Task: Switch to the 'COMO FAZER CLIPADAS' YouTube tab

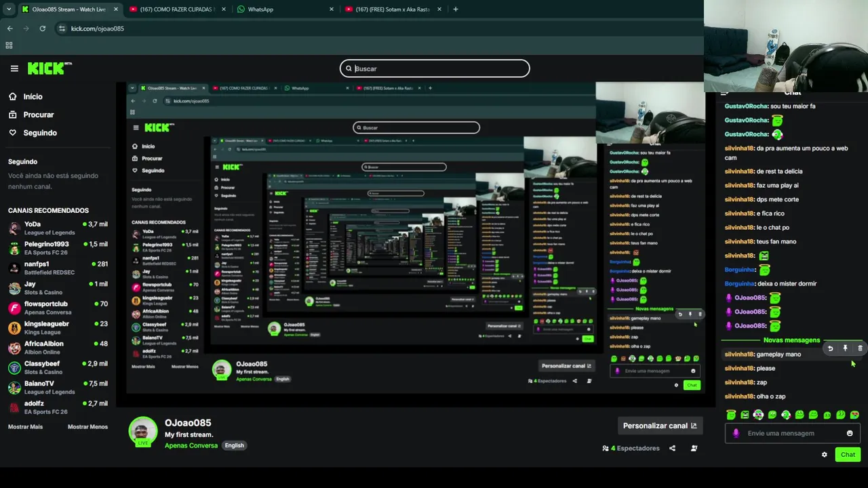Action: click(176, 9)
